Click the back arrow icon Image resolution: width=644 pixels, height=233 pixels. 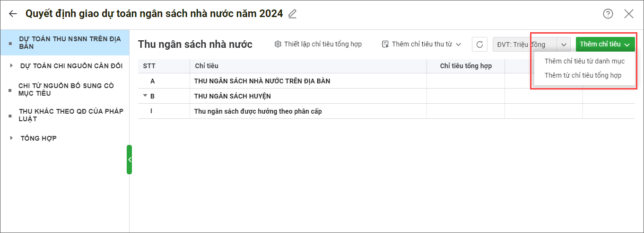(x=13, y=14)
